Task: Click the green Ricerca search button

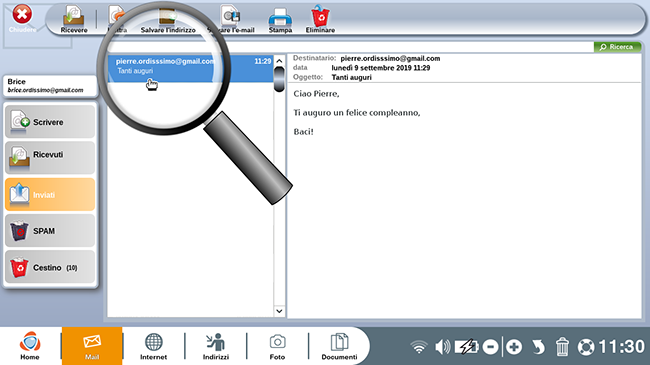Action: point(617,47)
